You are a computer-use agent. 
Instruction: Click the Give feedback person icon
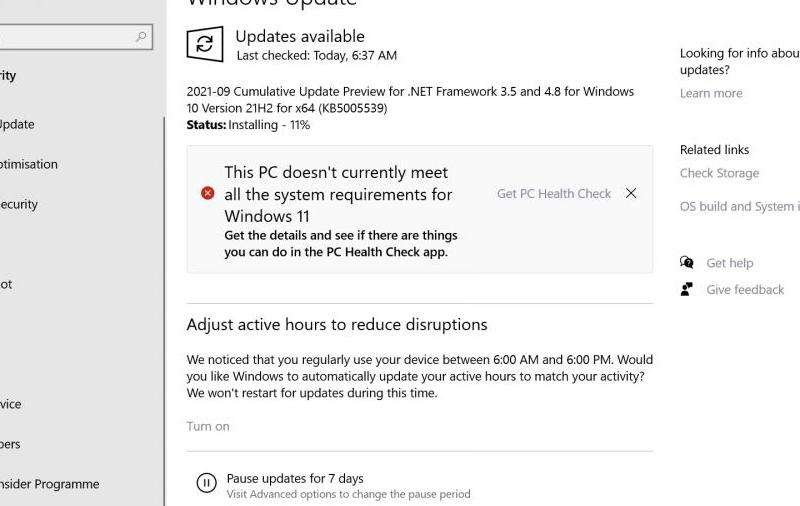coord(687,289)
